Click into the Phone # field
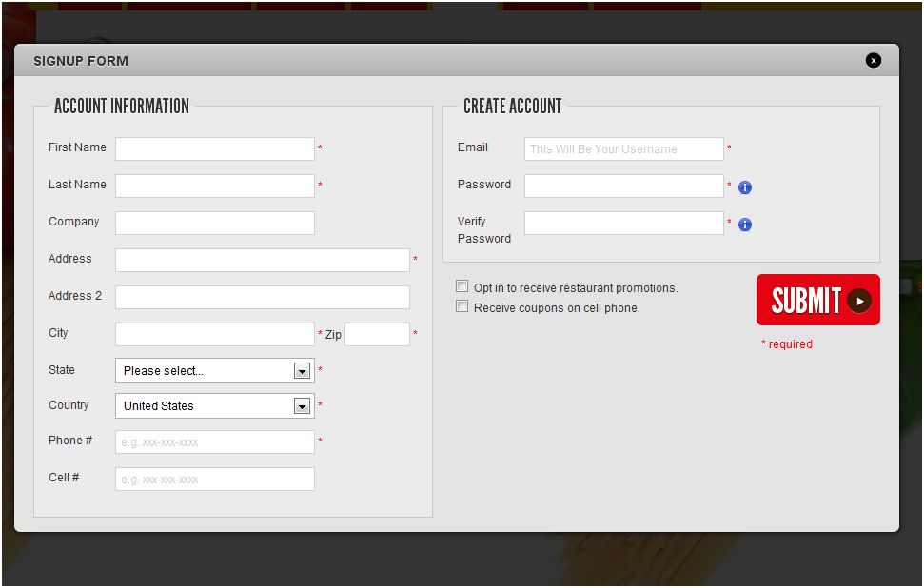The image size is (924, 588). tap(215, 441)
